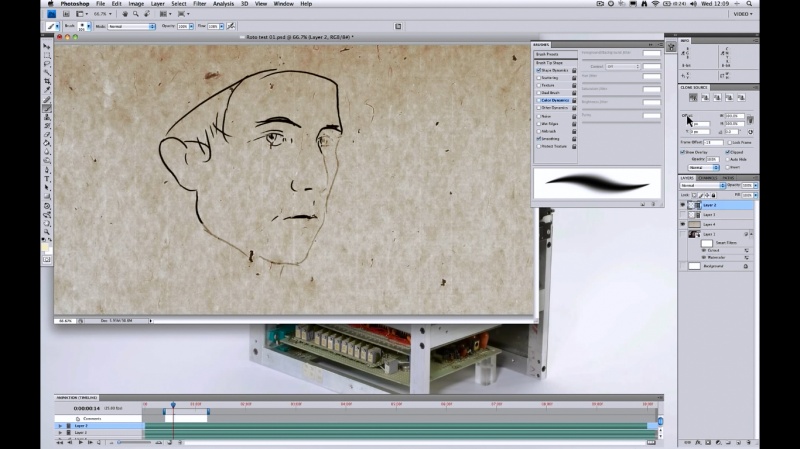The width and height of the screenshot is (800, 449).
Task: Select the Brush tool in toolbox
Action: [47, 109]
